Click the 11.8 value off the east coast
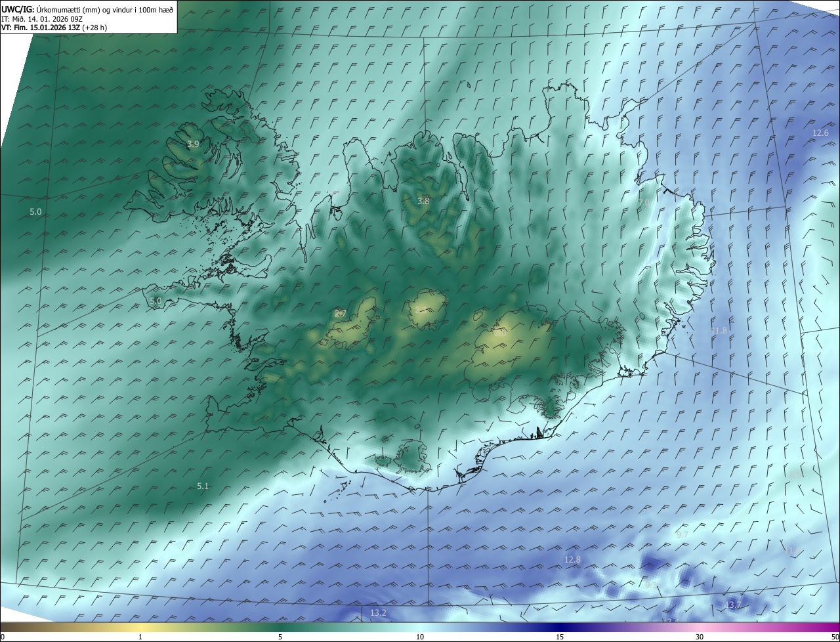This screenshot has width=840, height=642. (719, 331)
